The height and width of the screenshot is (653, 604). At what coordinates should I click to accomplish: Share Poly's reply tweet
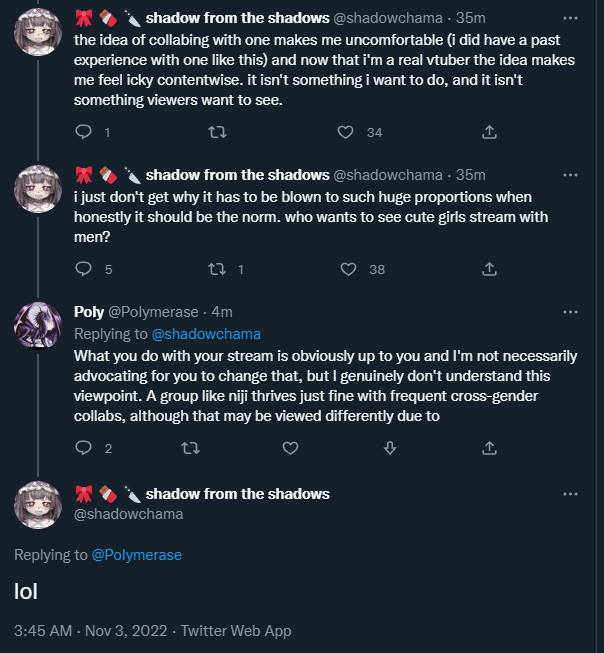[490, 448]
